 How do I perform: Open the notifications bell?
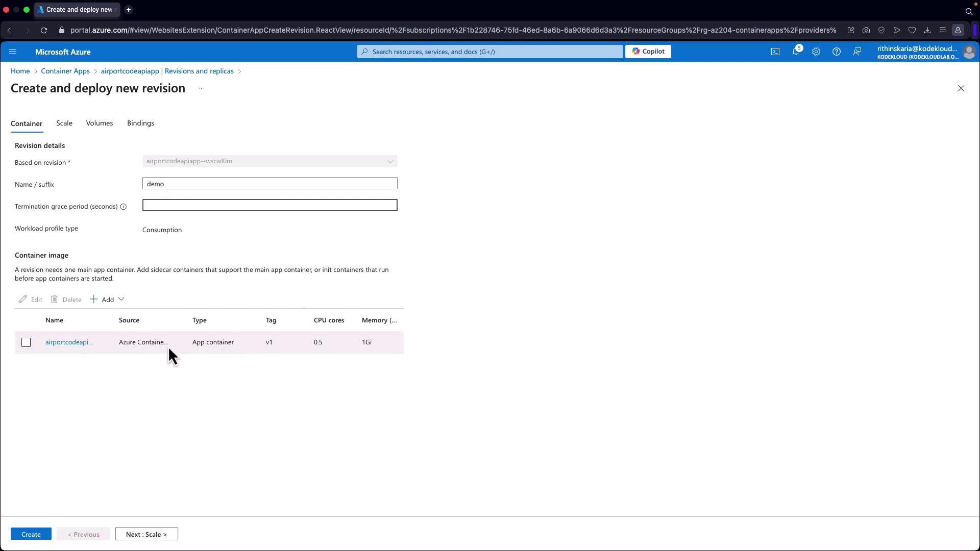tap(795, 52)
